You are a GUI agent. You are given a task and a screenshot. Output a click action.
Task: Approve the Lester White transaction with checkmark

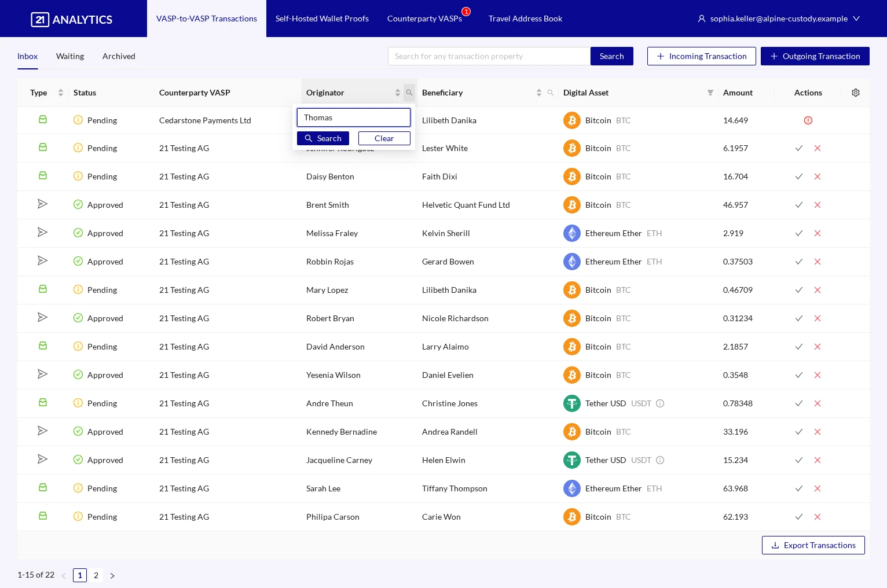799,148
